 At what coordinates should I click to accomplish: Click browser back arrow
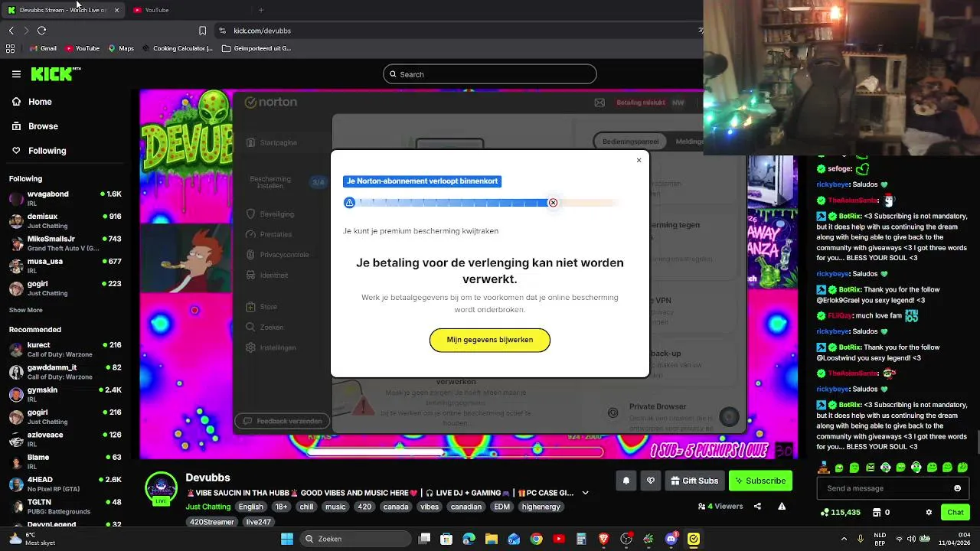11,31
